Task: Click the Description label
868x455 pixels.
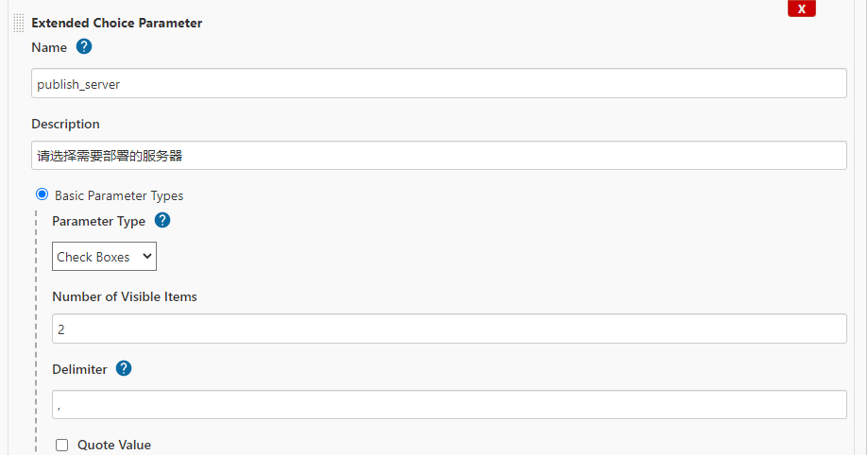Action: pos(65,124)
